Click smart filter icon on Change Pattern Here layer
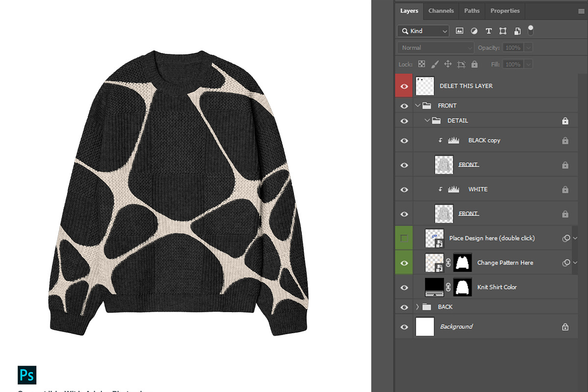Viewport: 588px width, 392px height. coord(566,263)
